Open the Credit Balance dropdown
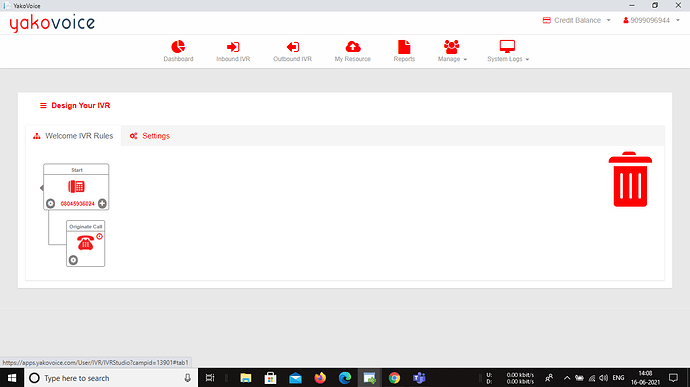Viewport: 690px width, 387px height. tap(576, 20)
